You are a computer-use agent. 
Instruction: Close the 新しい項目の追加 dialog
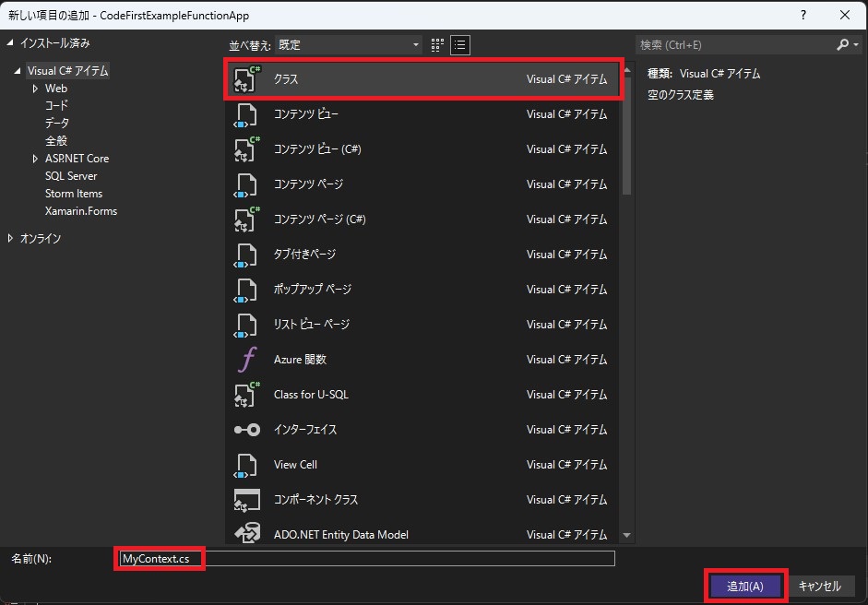tap(845, 15)
